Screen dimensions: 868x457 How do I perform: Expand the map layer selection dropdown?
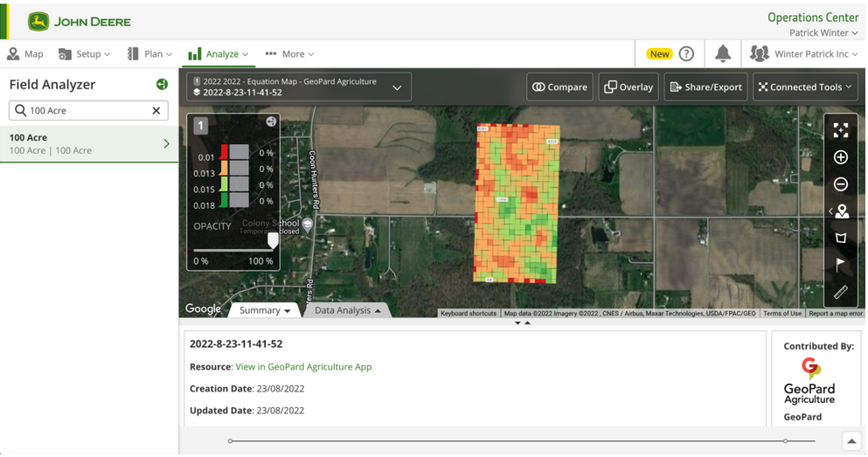click(397, 87)
